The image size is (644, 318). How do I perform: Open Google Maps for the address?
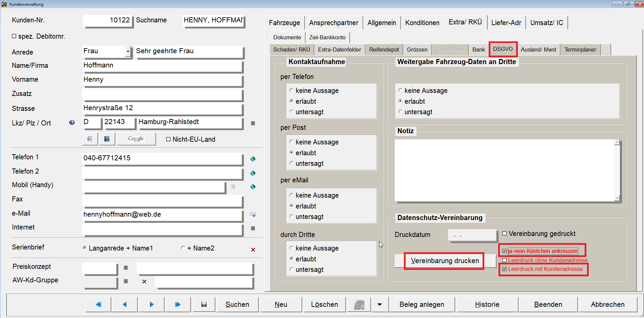point(136,139)
